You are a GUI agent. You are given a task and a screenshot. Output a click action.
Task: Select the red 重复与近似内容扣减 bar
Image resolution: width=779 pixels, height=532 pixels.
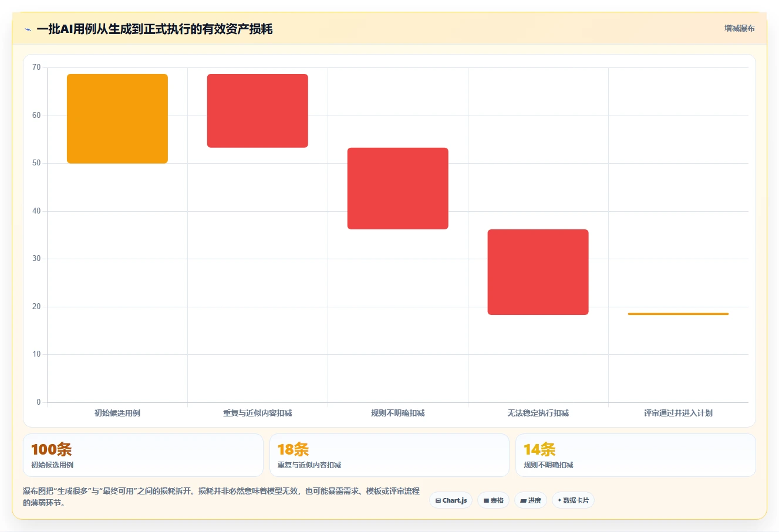[x=258, y=111]
